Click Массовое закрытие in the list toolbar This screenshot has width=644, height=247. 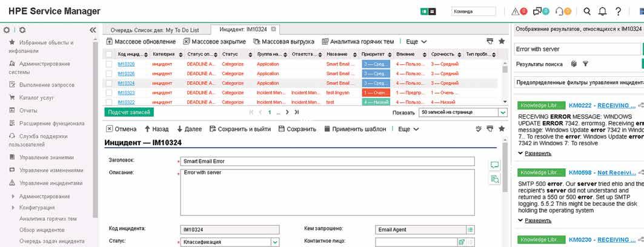[x=214, y=41]
